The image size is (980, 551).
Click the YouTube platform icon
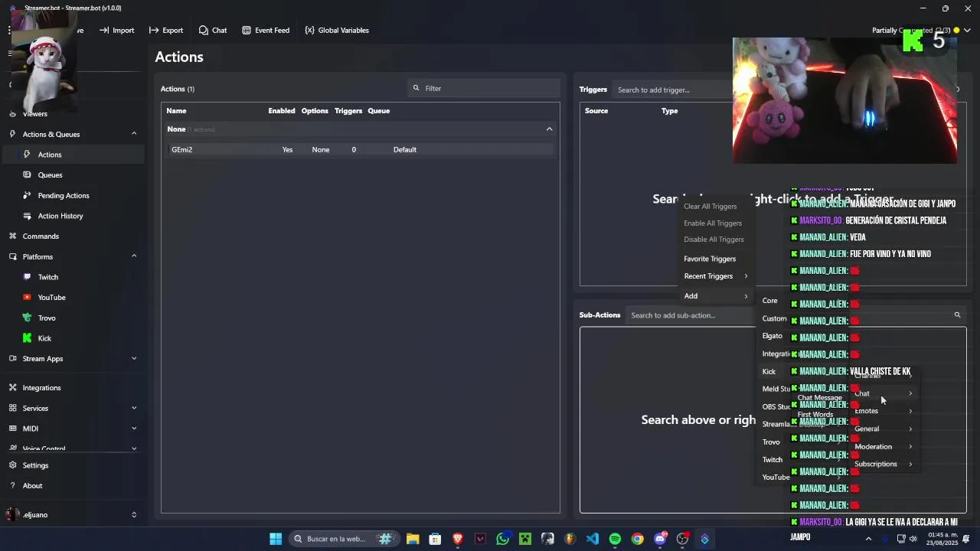[x=28, y=298]
